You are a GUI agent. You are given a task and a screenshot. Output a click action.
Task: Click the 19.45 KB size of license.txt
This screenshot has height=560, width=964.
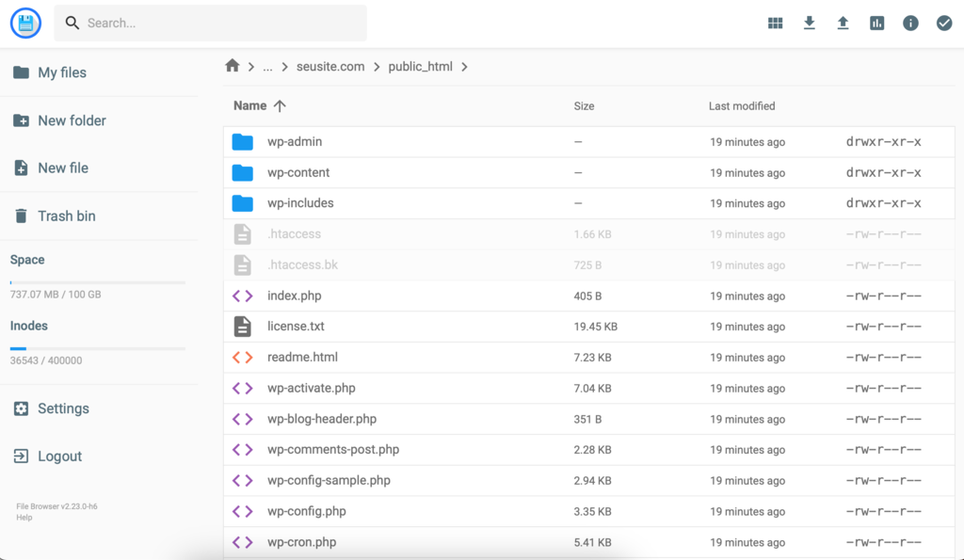[x=595, y=327]
